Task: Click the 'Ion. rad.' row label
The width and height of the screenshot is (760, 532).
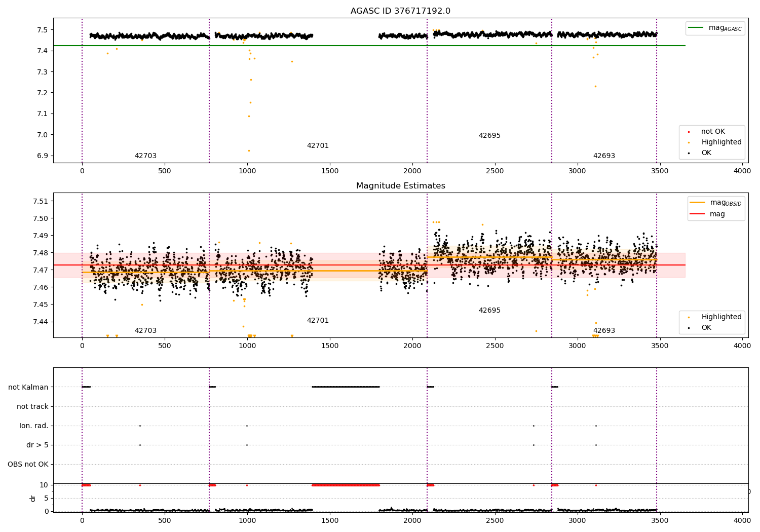Action: pyautogui.click(x=34, y=426)
